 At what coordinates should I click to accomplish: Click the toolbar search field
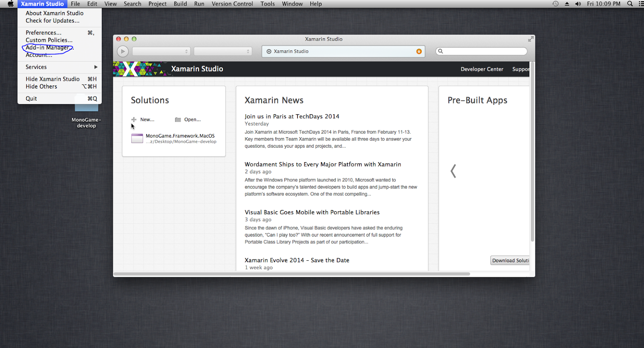pos(481,51)
